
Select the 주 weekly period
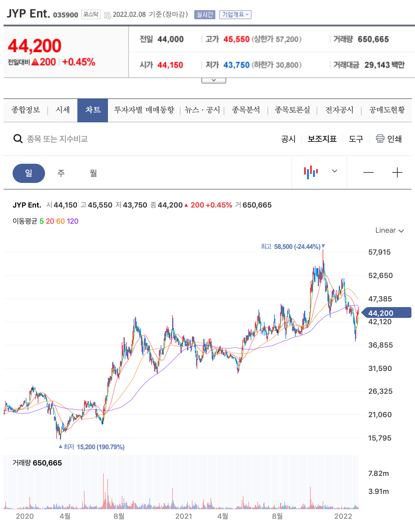(x=61, y=173)
